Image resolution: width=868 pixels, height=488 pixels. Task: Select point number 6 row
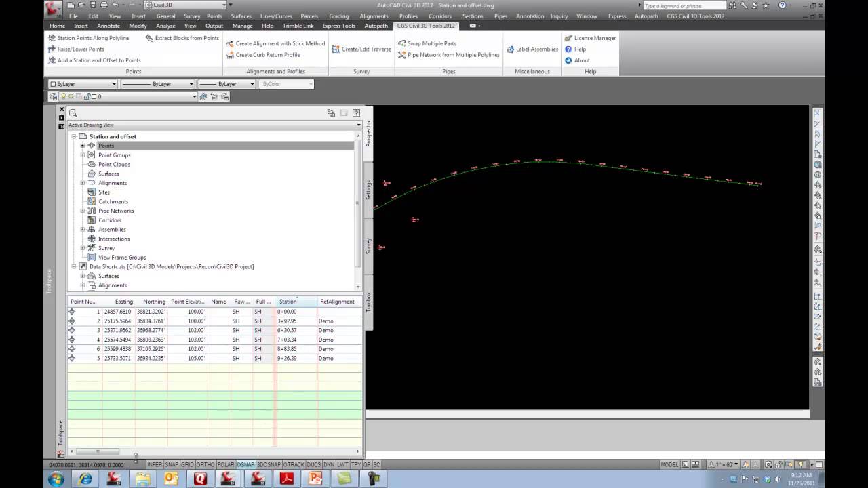click(214, 348)
